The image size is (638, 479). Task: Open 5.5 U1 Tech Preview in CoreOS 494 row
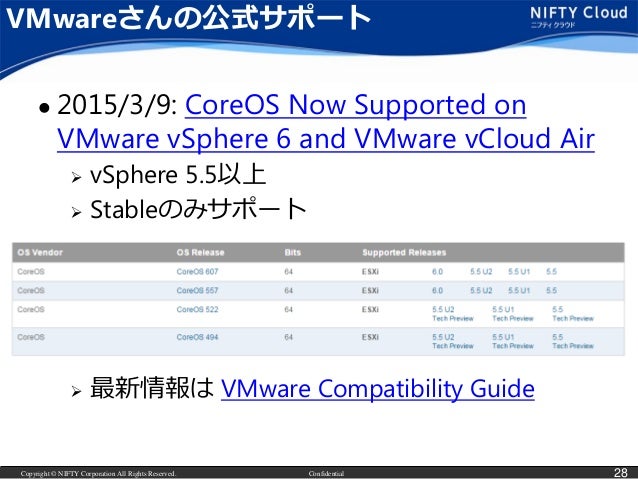point(513,341)
